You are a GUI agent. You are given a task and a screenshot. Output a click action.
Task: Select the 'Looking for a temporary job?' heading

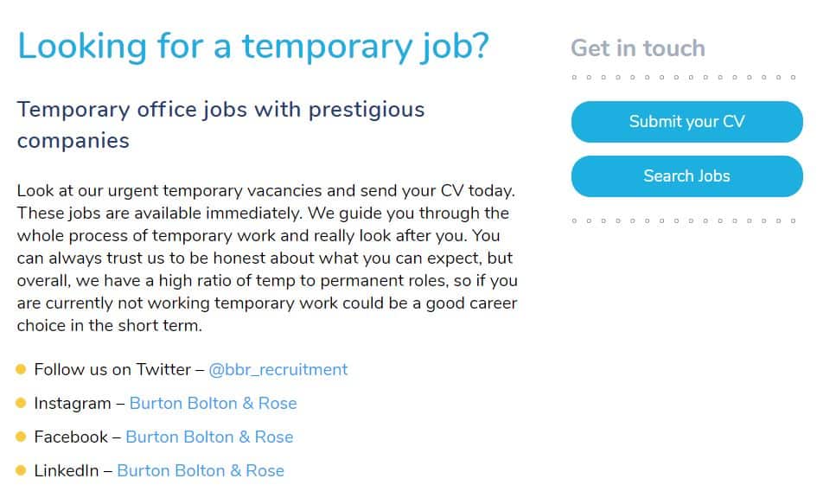click(253, 47)
